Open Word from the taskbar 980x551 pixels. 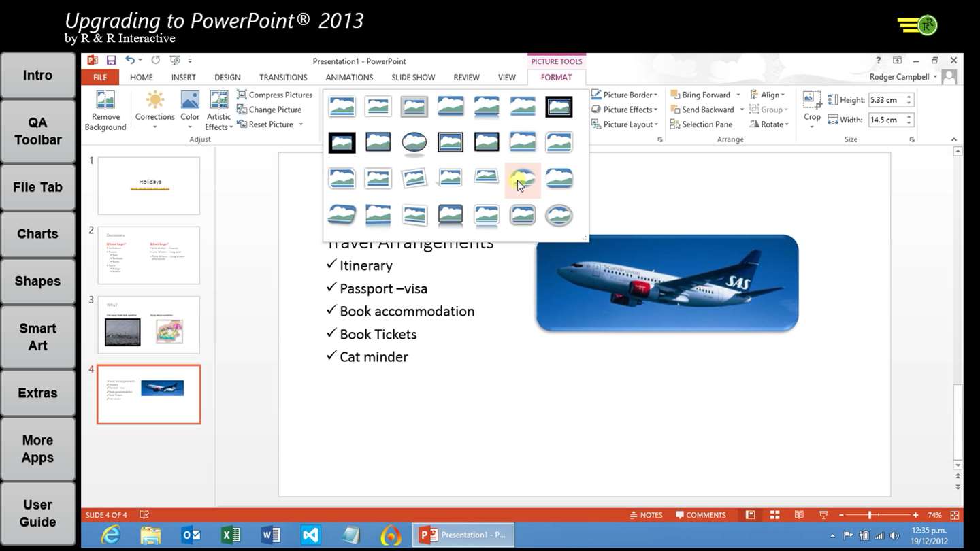271,535
